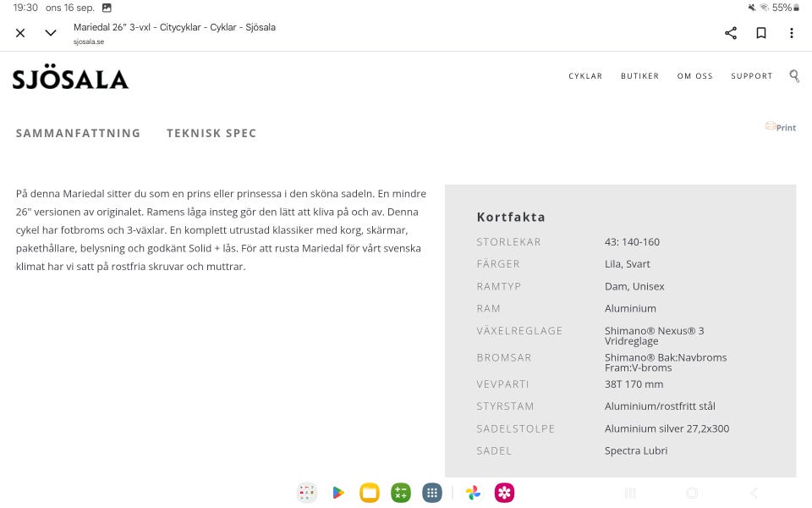812x508 pixels.
Task: Open the Calculator app in taskbar
Action: [x=401, y=493]
